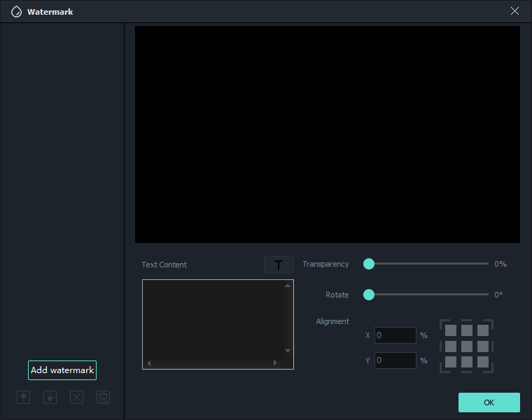Click the Add watermark button

pyautogui.click(x=62, y=370)
